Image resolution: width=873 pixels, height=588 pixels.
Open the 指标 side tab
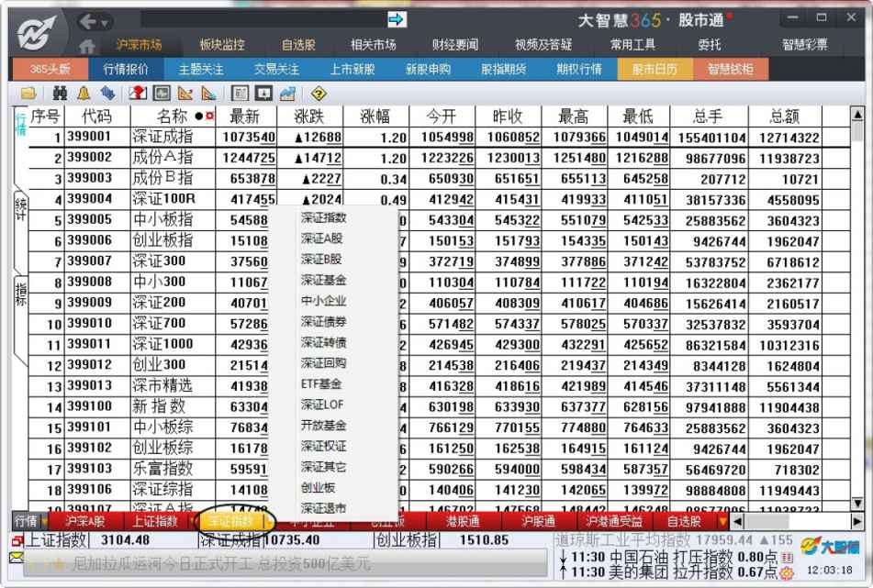pos(20,294)
